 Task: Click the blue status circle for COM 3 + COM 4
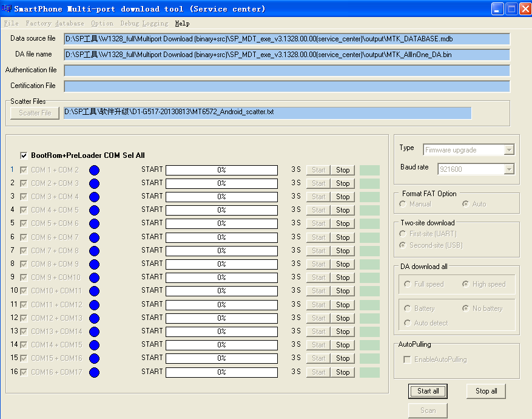(x=94, y=197)
